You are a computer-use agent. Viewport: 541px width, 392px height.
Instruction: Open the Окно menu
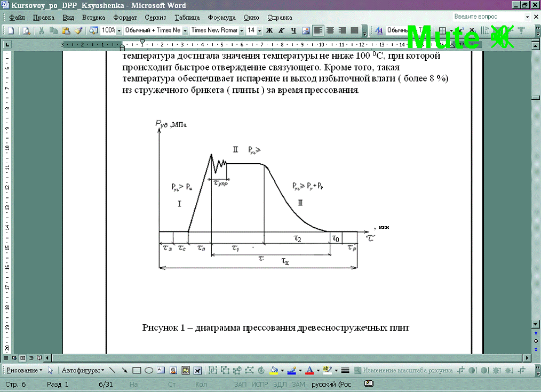251,18
